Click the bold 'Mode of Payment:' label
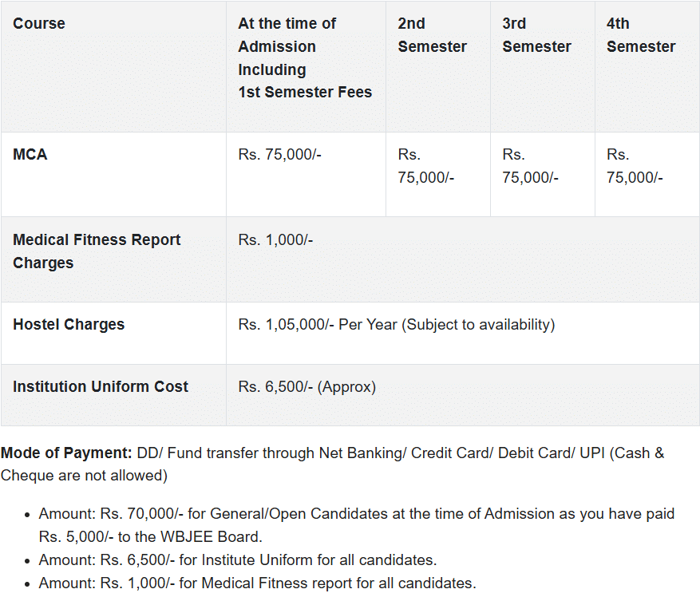This screenshot has height=601, width=700. pos(66,453)
